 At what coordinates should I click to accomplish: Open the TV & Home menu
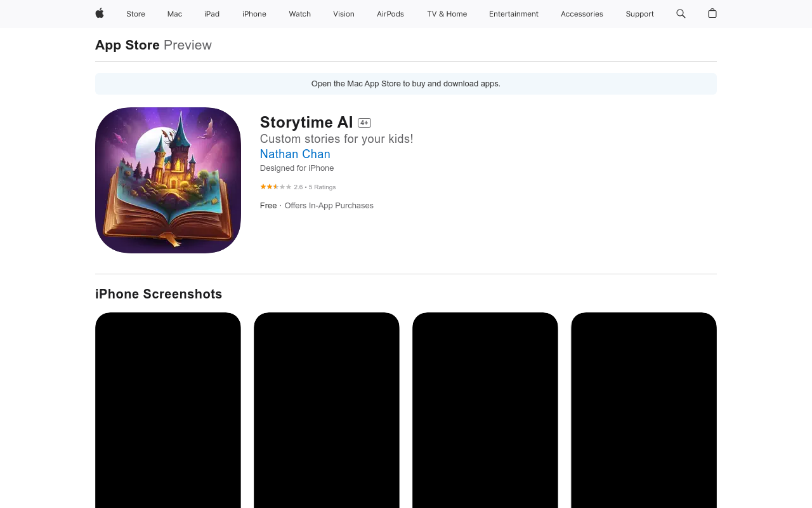tap(447, 14)
